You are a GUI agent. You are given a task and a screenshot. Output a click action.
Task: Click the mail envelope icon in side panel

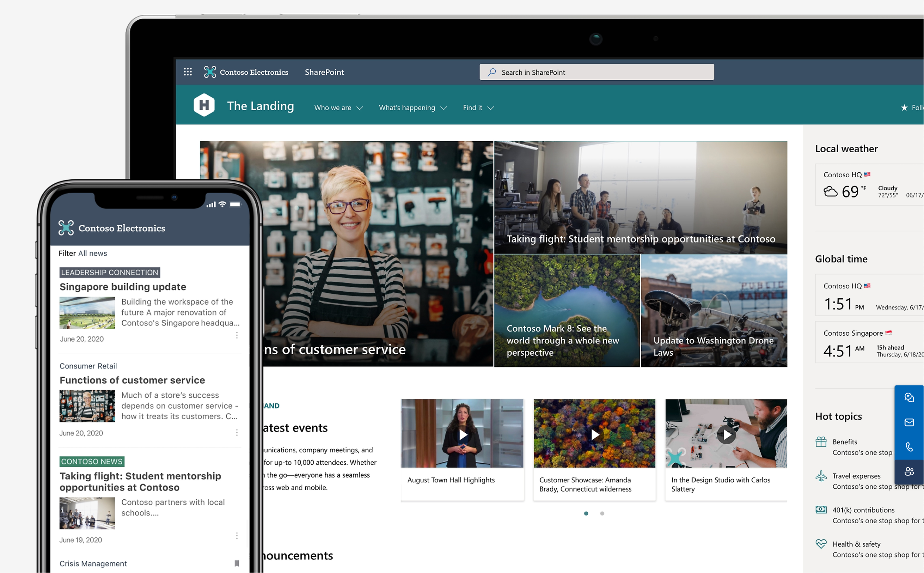click(x=909, y=422)
